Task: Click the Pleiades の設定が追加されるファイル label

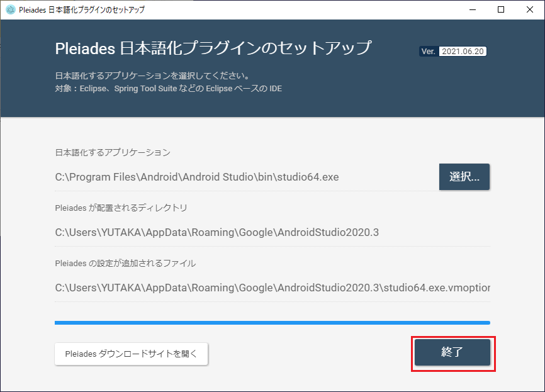Action: [125, 264]
